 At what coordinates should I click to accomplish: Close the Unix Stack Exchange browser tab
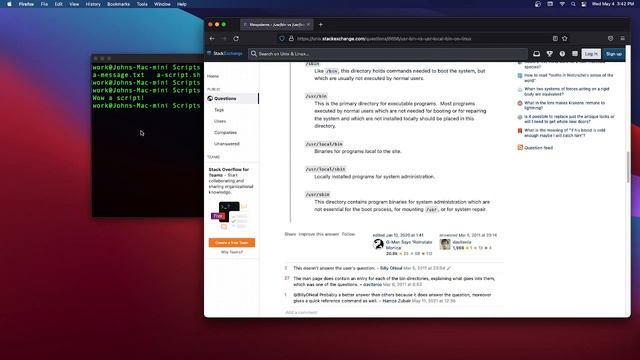pyautogui.click(x=308, y=24)
